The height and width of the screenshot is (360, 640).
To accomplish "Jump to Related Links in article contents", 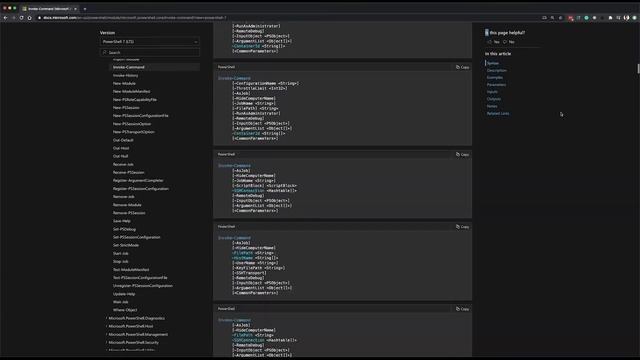I will (x=498, y=113).
